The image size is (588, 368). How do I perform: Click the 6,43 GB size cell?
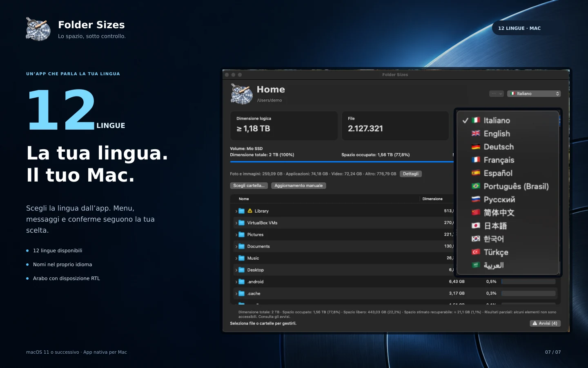click(x=457, y=282)
